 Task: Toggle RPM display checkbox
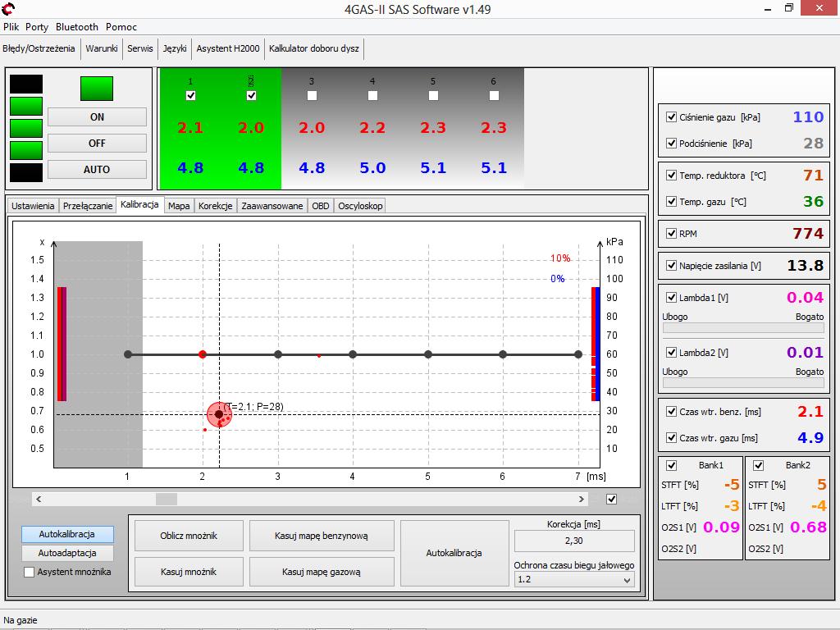click(671, 234)
